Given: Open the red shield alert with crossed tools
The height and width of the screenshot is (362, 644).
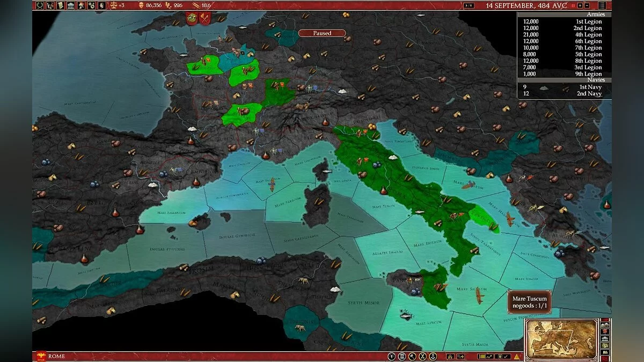Looking at the screenshot, I should [x=205, y=18].
